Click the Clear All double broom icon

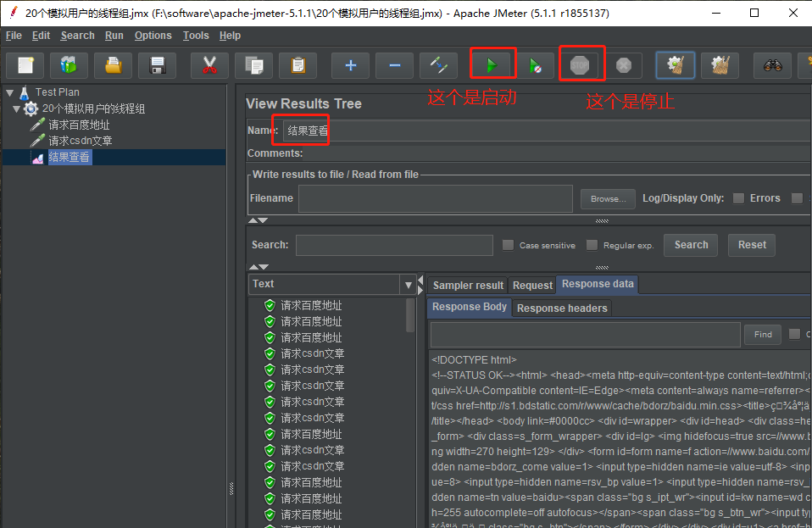pyautogui.click(x=720, y=66)
